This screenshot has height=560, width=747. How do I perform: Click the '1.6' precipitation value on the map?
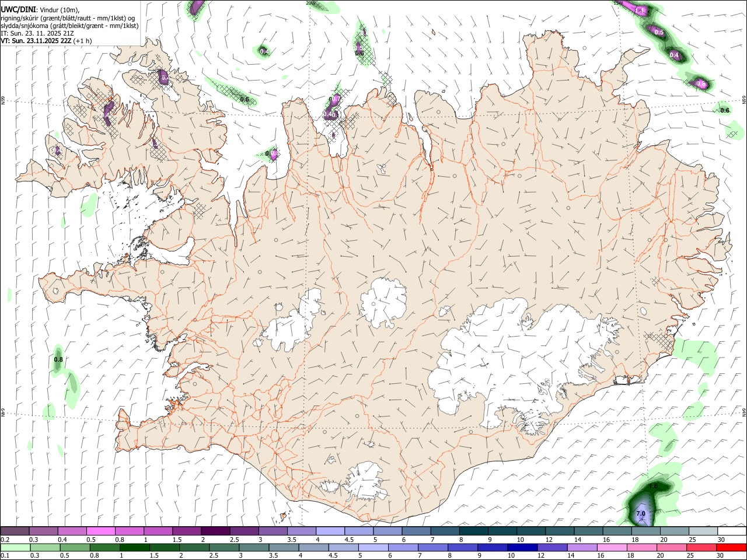(x=654, y=486)
